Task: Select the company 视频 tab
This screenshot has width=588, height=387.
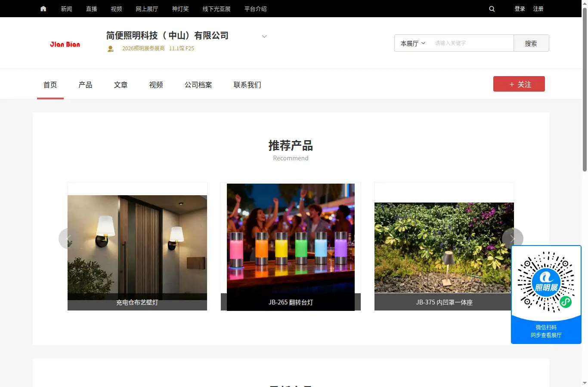Action: coord(156,85)
